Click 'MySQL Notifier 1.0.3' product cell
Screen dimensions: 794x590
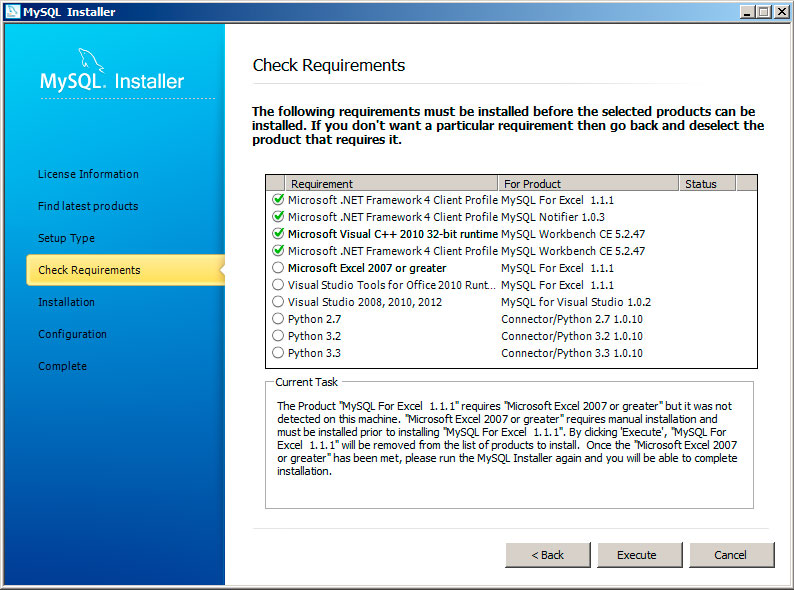point(553,217)
